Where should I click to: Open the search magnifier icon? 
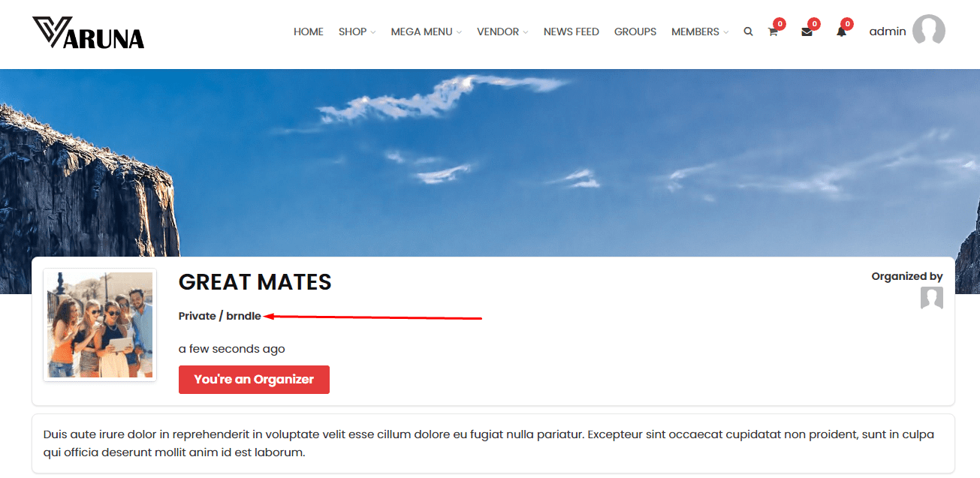pos(748,32)
